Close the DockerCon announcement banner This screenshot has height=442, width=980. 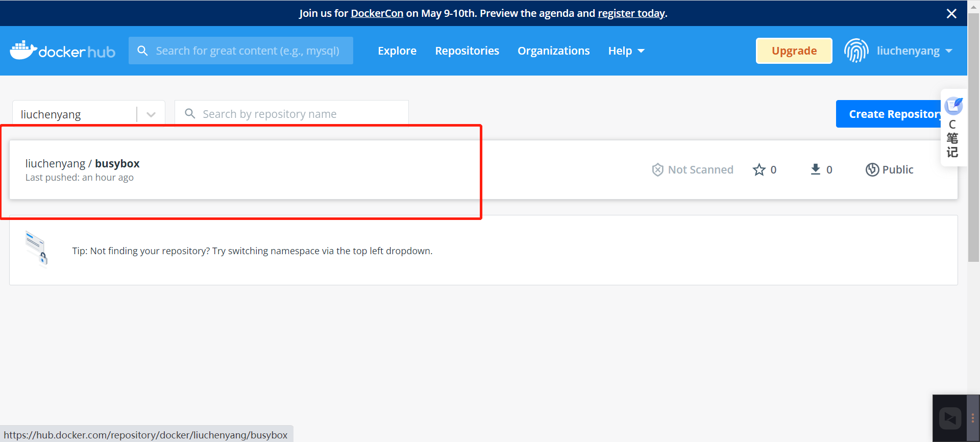(951, 13)
